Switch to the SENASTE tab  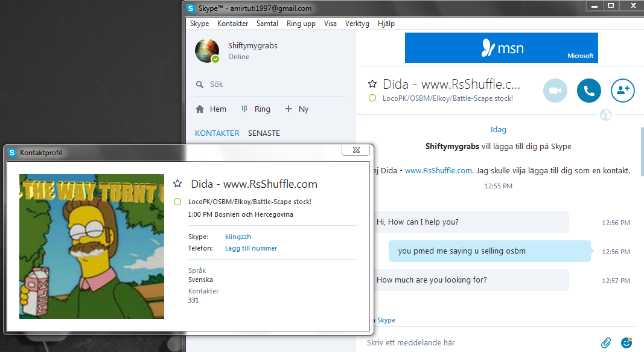264,133
